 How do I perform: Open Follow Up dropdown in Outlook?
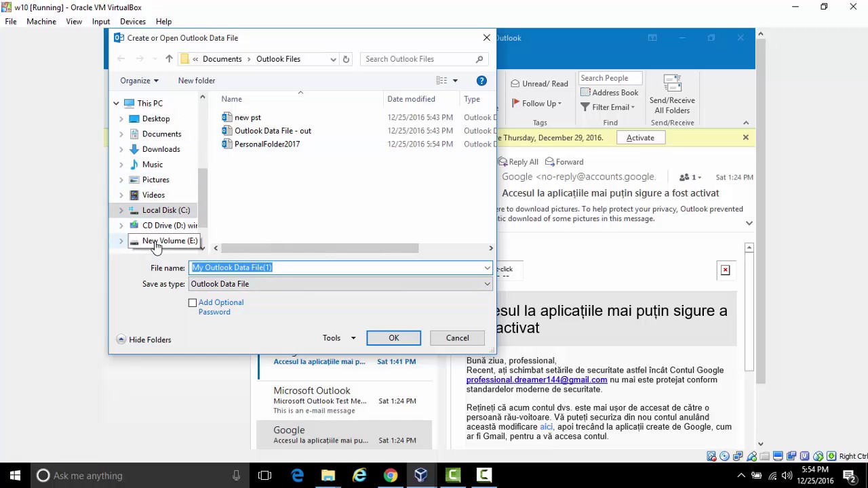536,103
